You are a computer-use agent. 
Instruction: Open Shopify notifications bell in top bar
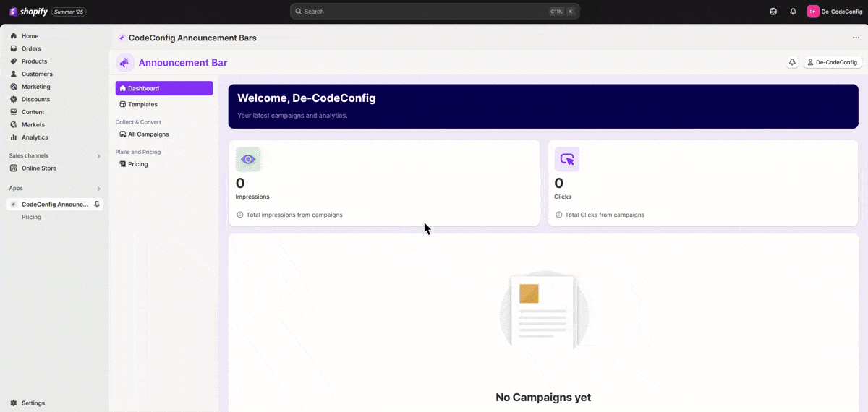(x=793, y=12)
